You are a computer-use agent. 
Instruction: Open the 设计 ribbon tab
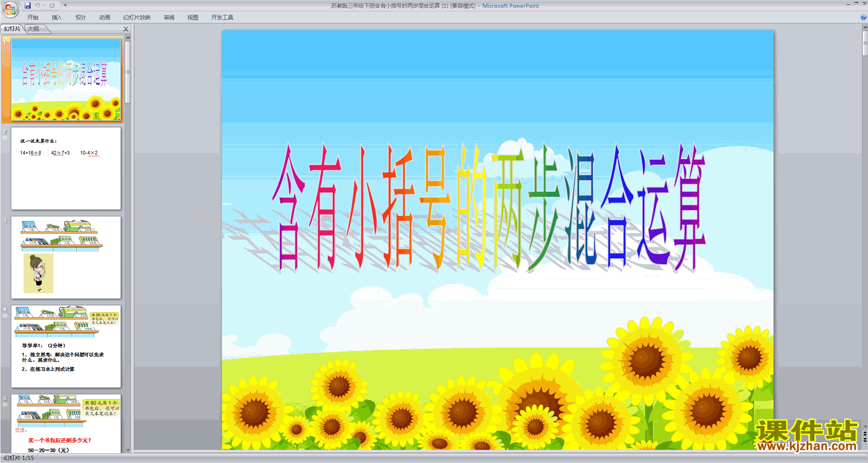[80, 18]
